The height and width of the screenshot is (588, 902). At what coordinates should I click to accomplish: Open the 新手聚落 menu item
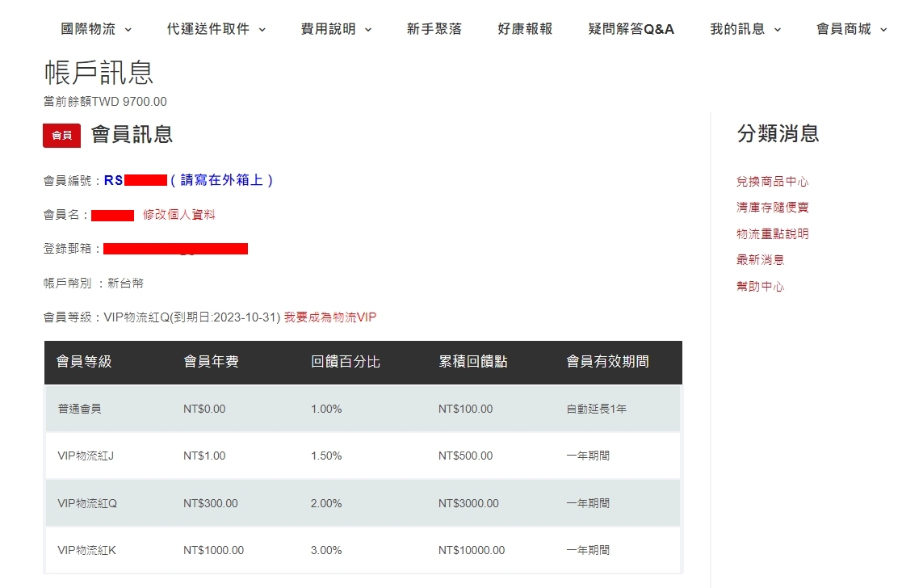[x=434, y=29]
